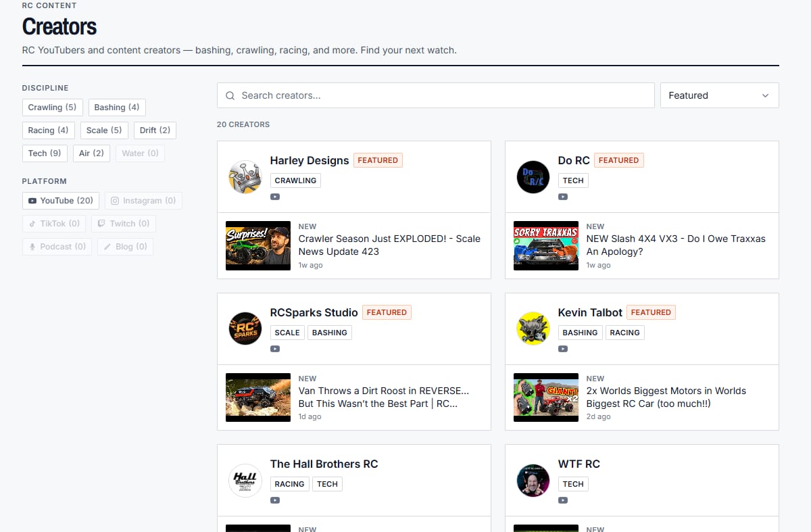Open The Hall Brothers RC name link
This screenshot has width=811, height=532.
(x=324, y=464)
